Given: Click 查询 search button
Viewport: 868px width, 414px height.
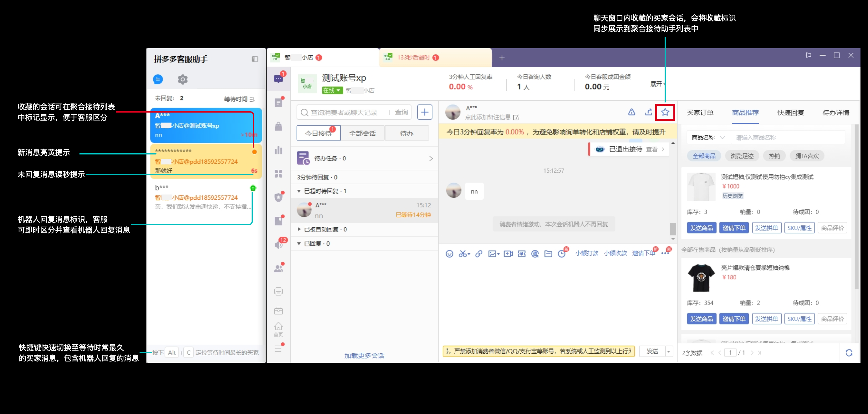Looking at the screenshot, I should click(401, 112).
